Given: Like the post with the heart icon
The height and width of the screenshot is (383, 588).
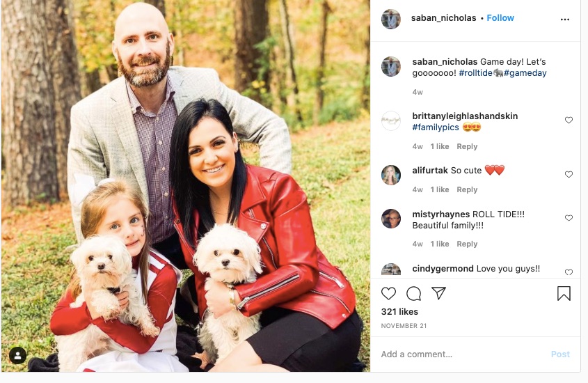Looking at the screenshot, I should click(388, 293).
